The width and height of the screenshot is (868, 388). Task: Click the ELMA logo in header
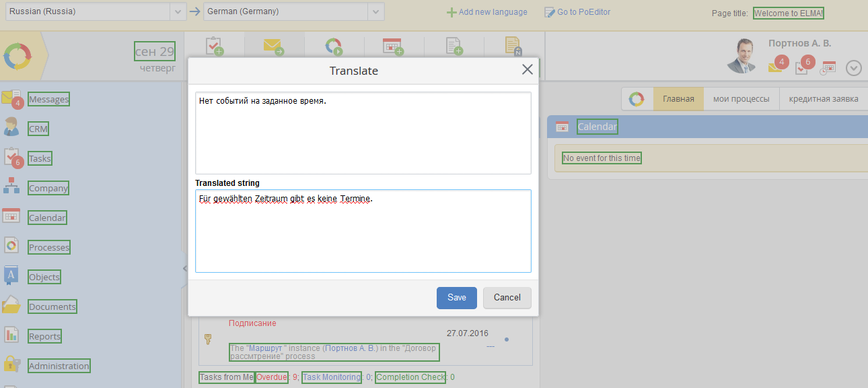(x=17, y=57)
